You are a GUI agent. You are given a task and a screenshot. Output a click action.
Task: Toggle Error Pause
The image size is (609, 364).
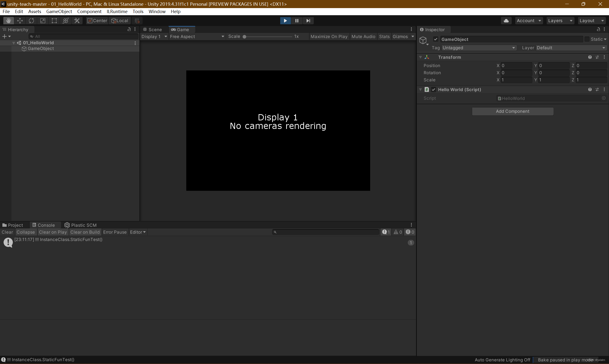pos(115,232)
